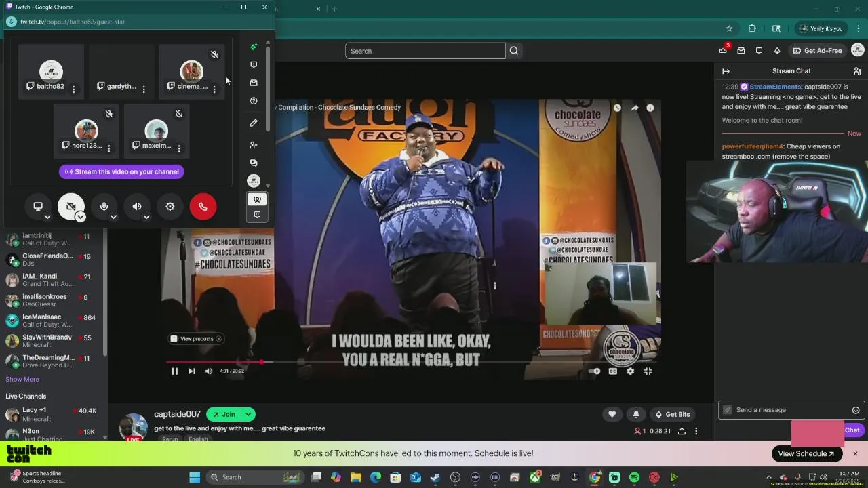Click View products in the video

click(x=196, y=339)
